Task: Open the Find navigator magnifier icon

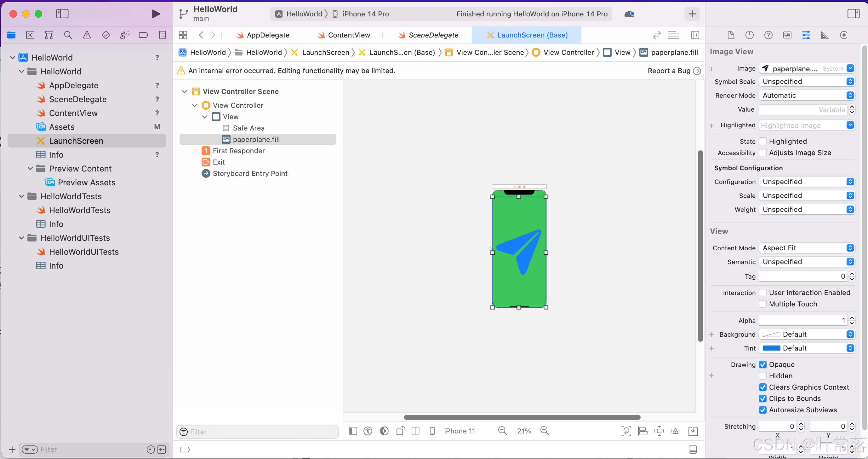Action: pos(68,35)
